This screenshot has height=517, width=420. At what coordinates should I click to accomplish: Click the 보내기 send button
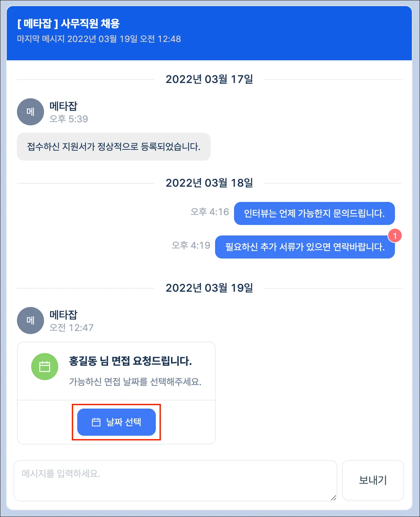(x=373, y=480)
